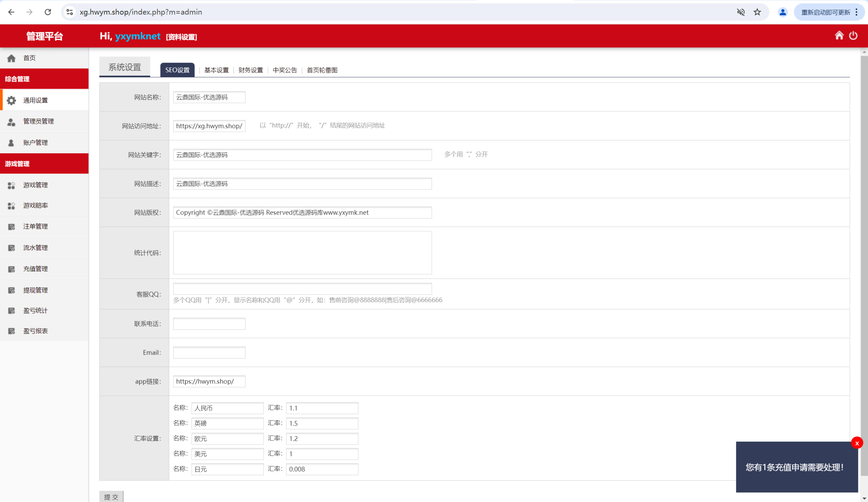Switch to 财务设置 tab
Viewport: 868px width, 502px height.
[251, 70]
